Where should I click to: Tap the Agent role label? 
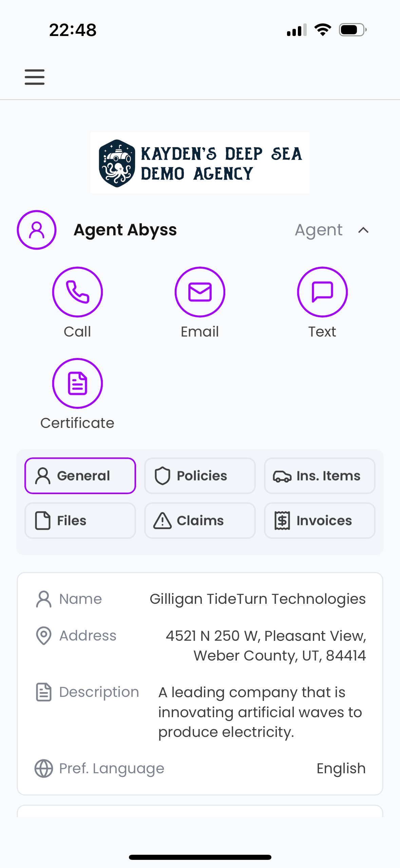click(x=319, y=230)
